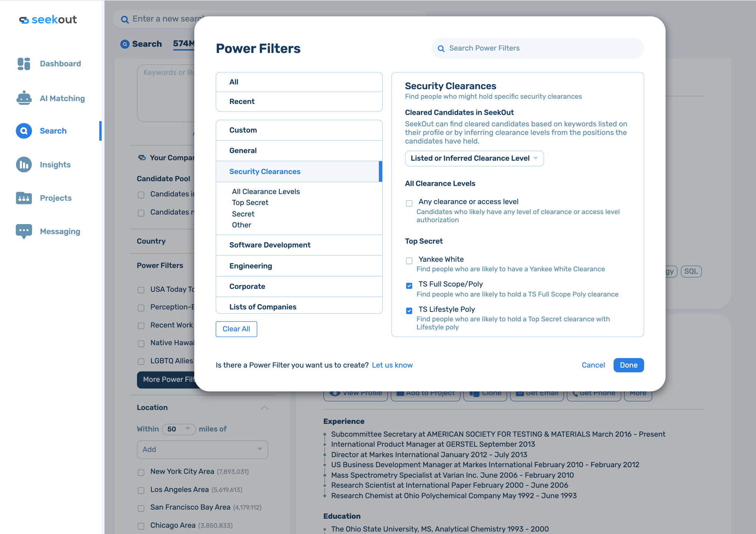Click the Search sidebar magnifier icon

click(24, 131)
